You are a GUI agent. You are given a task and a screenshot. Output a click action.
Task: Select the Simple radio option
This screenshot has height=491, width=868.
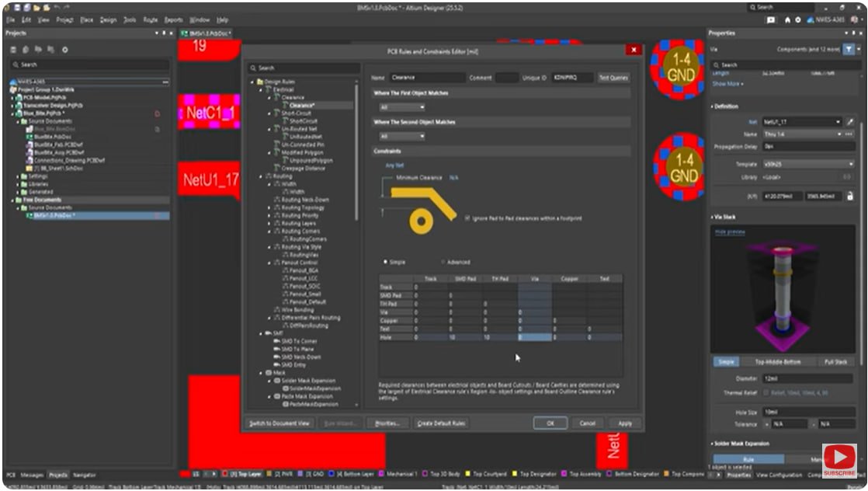tap(386, 262)
